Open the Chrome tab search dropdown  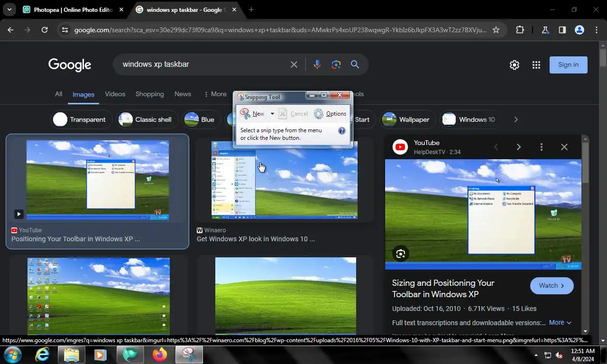(x=9, y=9)
